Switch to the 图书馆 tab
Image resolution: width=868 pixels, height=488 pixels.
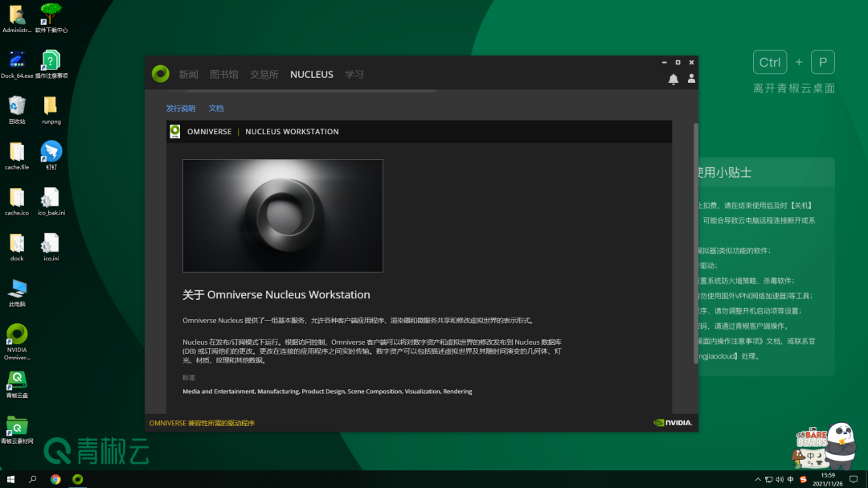(x=223, y=74)
